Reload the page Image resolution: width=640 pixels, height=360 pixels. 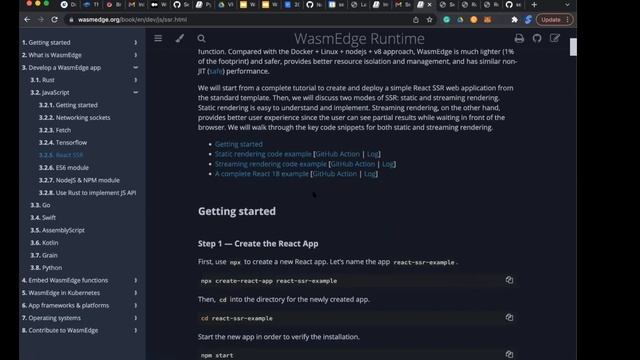coord(54,20)
